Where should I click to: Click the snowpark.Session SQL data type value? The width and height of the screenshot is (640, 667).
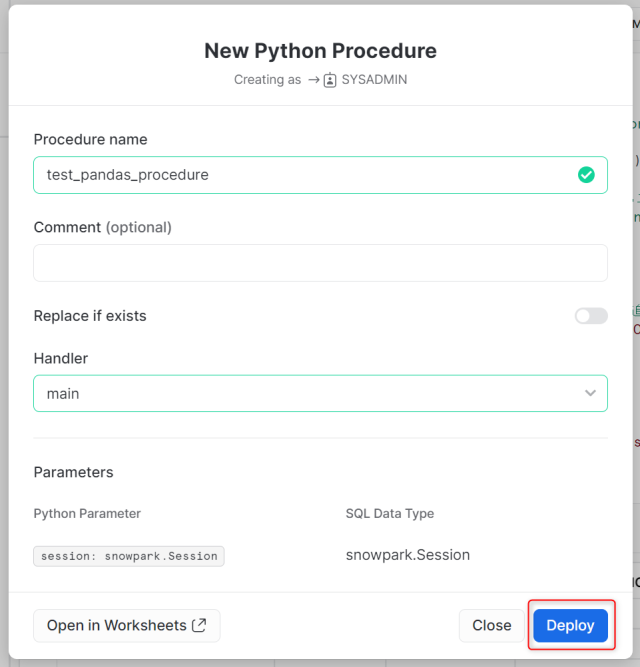408,555
